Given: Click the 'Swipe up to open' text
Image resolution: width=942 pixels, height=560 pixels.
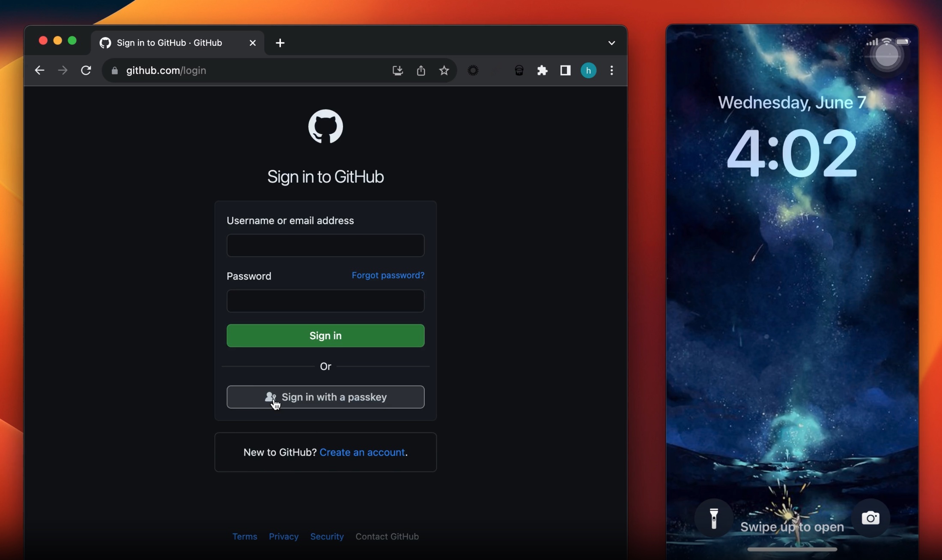Looking at the screenshot, I should point(792,527).
